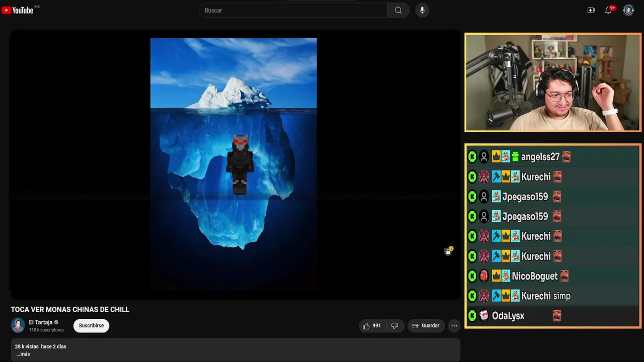Open the YouTube home logo
This screenshot has width=644, height=362.
pos(18,11)
